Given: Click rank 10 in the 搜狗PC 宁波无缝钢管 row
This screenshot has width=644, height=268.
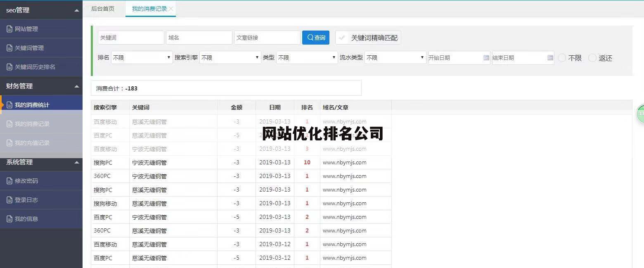Looking at the screenshot, I should (x=307, y=163).
